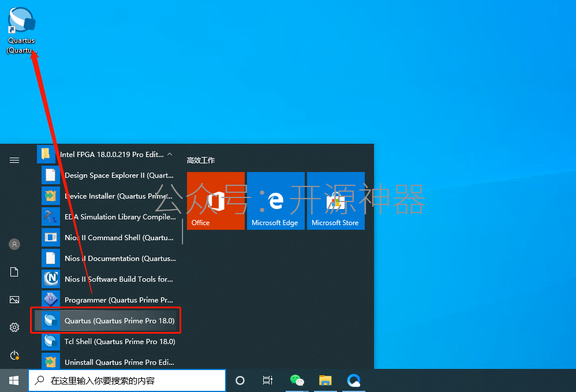The image size is (576, 392).
Task: Click the Device Installer icon
Action: (x=51, y=196)
